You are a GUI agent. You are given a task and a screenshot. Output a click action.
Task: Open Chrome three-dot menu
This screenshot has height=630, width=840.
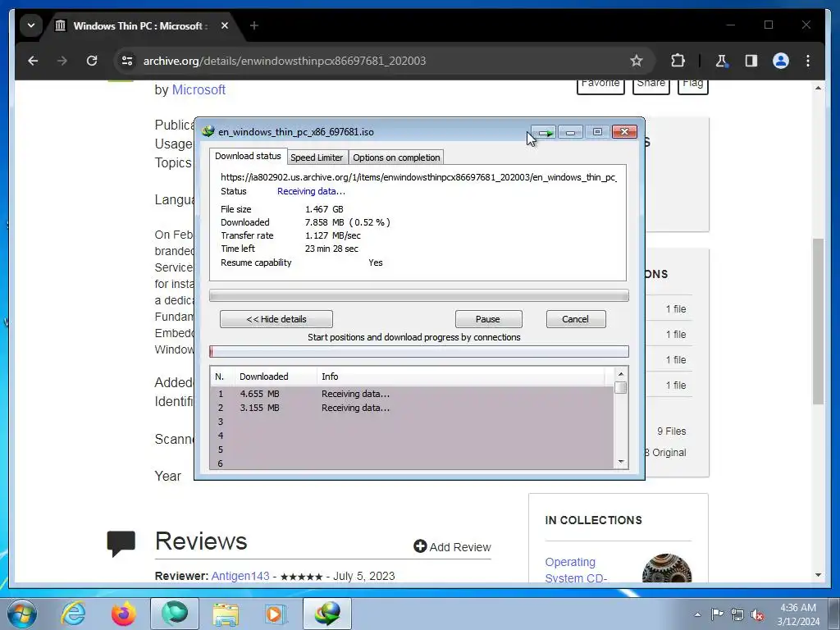(x=808, y=61)
